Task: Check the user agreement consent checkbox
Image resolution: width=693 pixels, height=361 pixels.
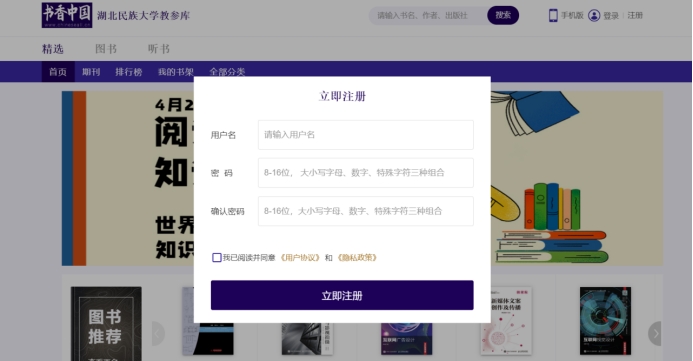Action: [217, 258]
